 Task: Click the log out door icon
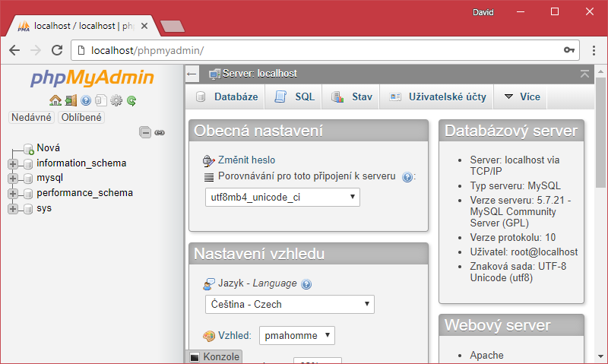[x=71, y=101]
